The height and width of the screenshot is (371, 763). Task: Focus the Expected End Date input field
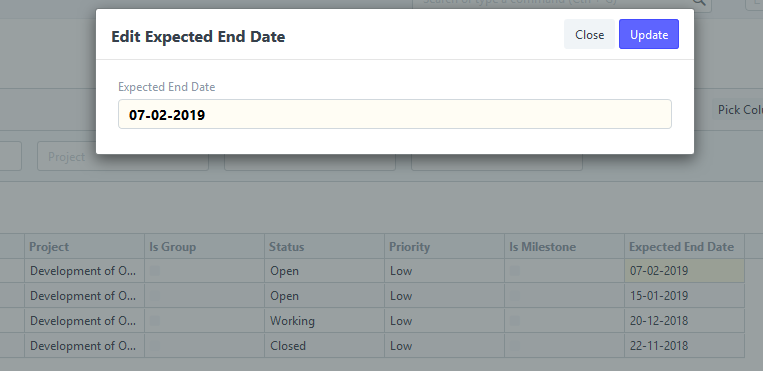tap(395, 114)
